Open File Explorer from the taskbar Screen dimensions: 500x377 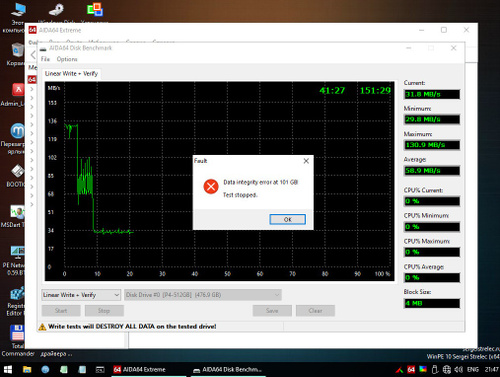tap(27, 369)
